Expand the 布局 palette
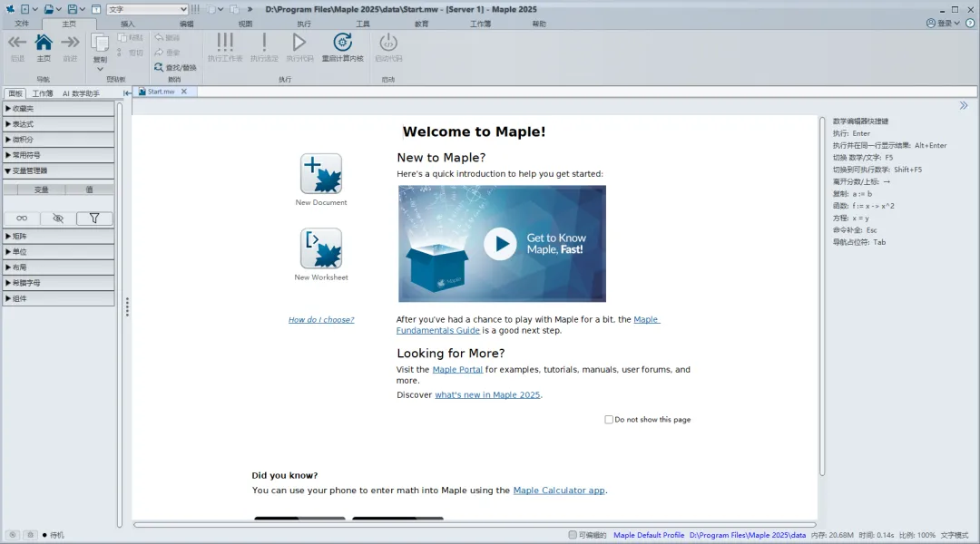This screenshot has height=544, width=980. (x=58, y=267)
